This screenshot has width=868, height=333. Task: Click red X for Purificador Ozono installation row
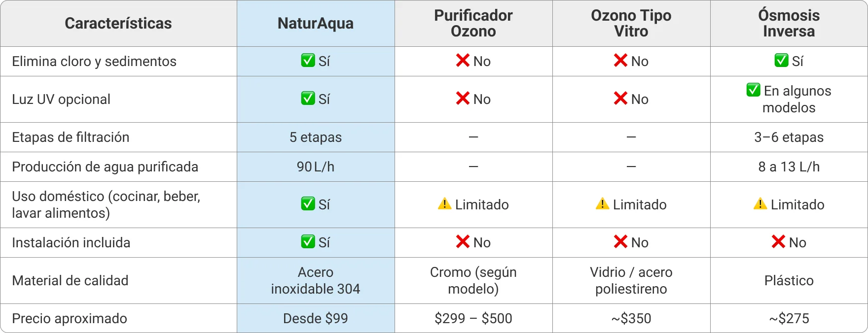(x=463, y=242)
